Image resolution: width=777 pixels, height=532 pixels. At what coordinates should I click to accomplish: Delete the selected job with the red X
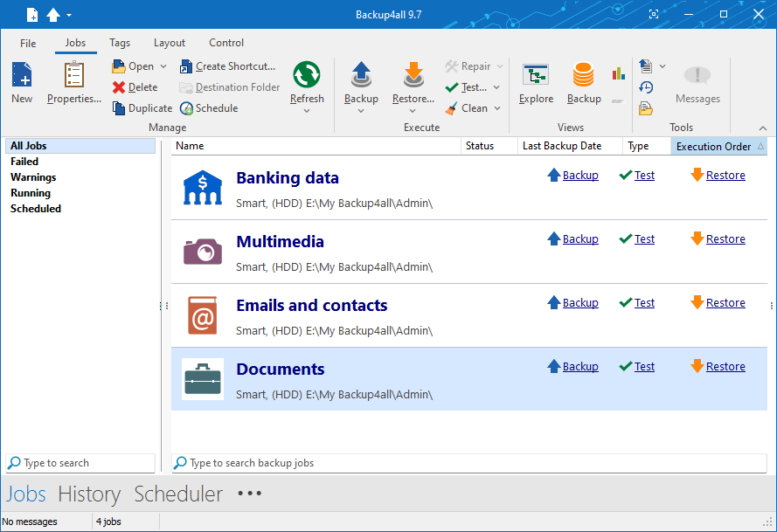pyautogui.click(x=135, y=87)
